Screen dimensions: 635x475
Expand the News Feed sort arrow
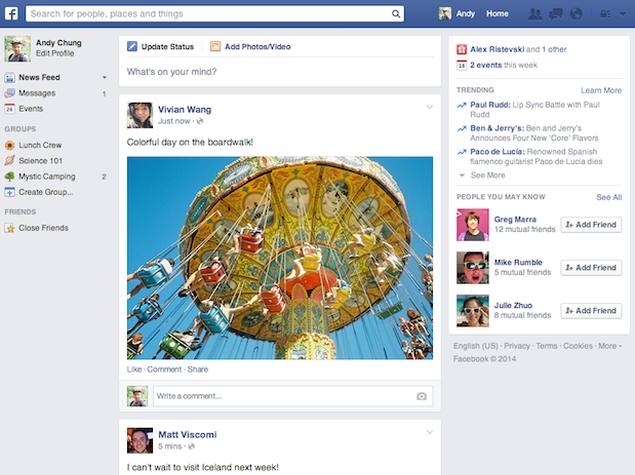click(x=104, y=77)
